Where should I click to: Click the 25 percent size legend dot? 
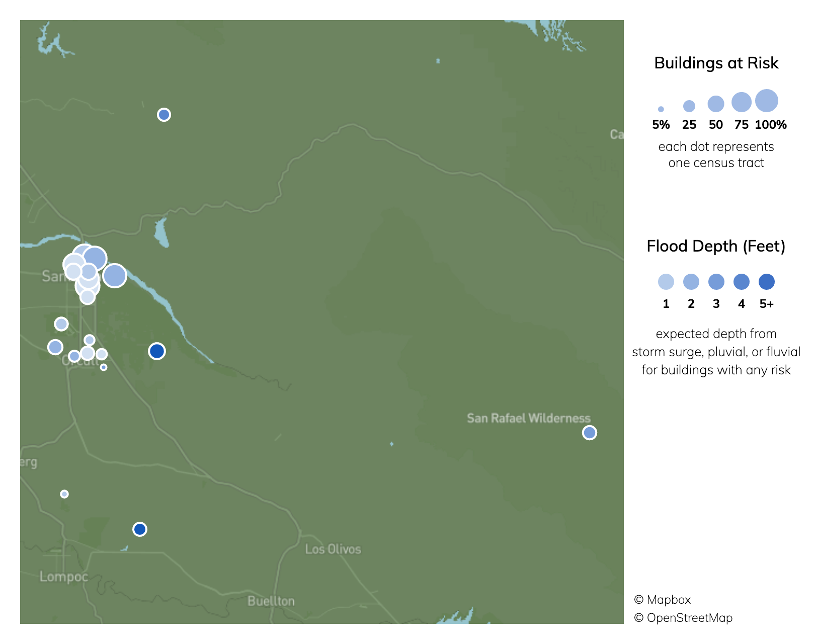[689, 106]
